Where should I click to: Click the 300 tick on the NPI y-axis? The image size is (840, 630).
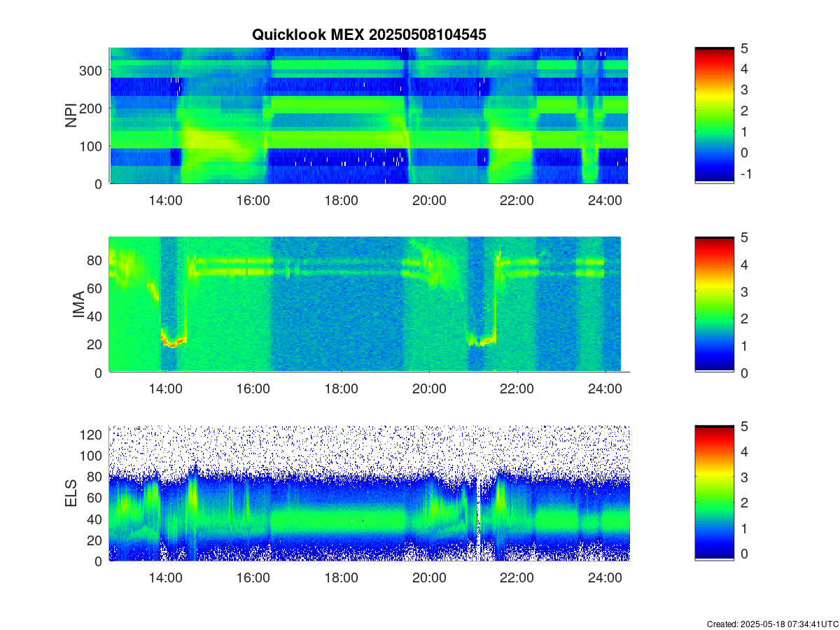[x=92, y=70]
